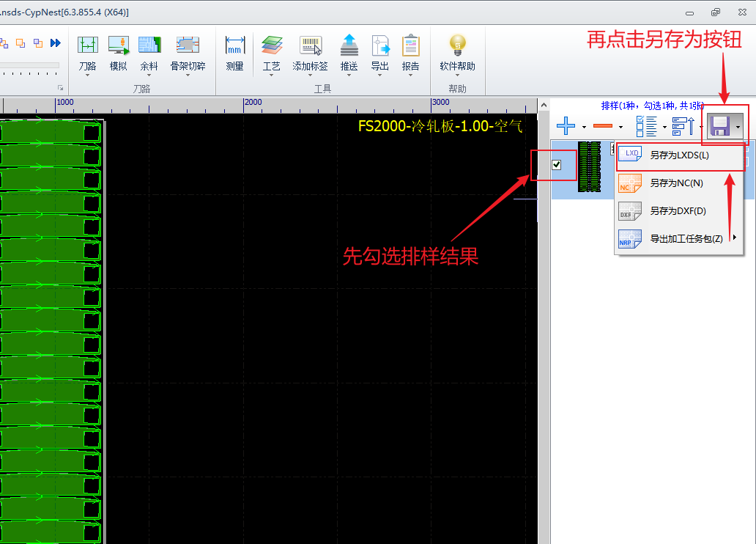Open dropdown arrow beside the save icon
The height and width of the screenshot is (544, 756).
738,127
